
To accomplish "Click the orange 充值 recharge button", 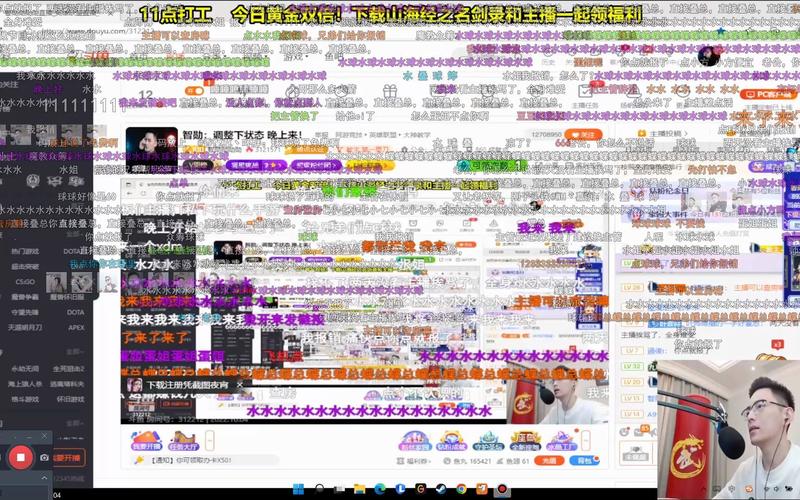I will tap(548, 460).
